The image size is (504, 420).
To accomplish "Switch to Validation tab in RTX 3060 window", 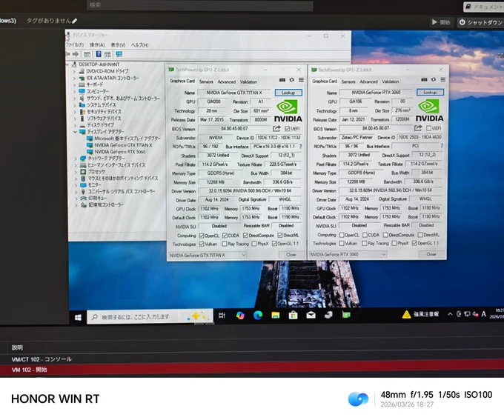I will pos(390,81).
